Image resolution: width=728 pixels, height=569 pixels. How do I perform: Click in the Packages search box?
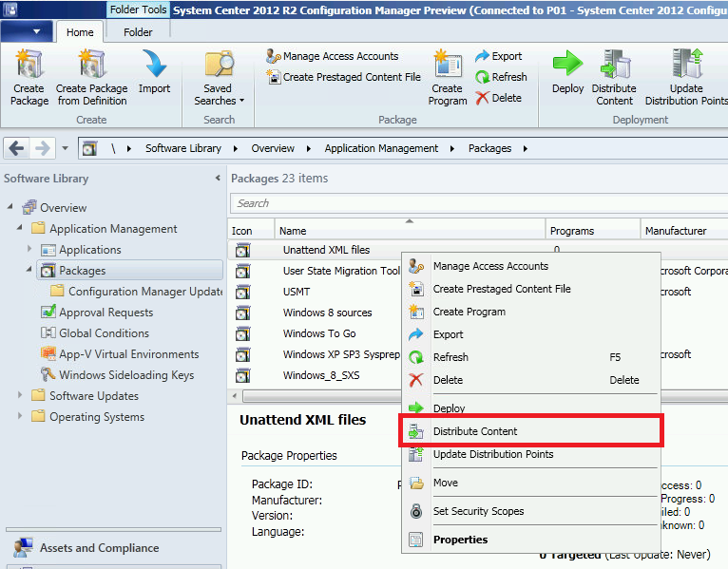click(478, 203)
